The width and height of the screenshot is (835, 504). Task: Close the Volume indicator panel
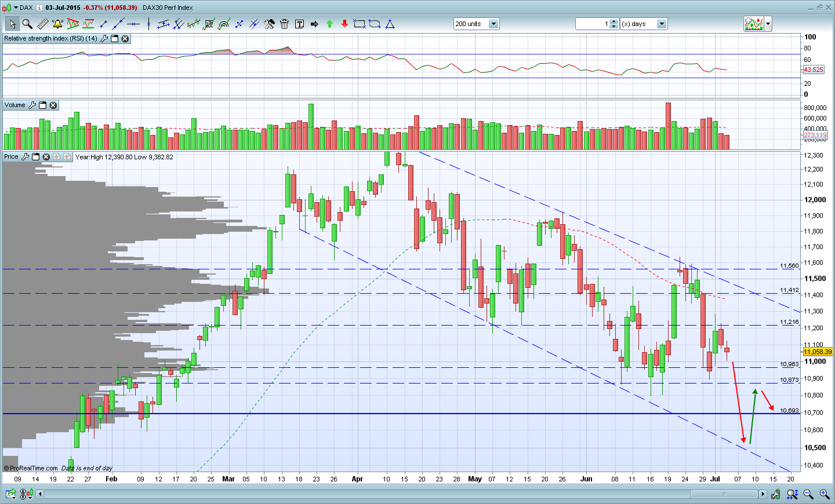(x=53, y=105)
